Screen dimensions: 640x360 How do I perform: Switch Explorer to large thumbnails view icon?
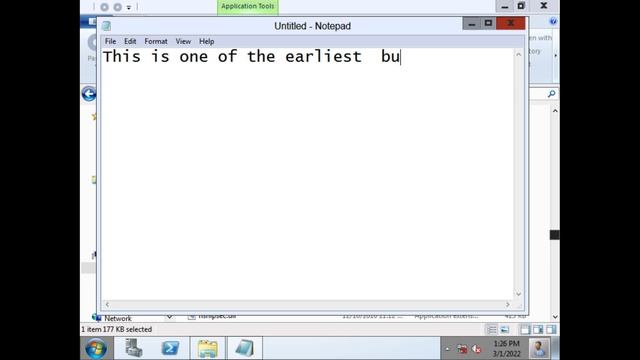(505, 329)
